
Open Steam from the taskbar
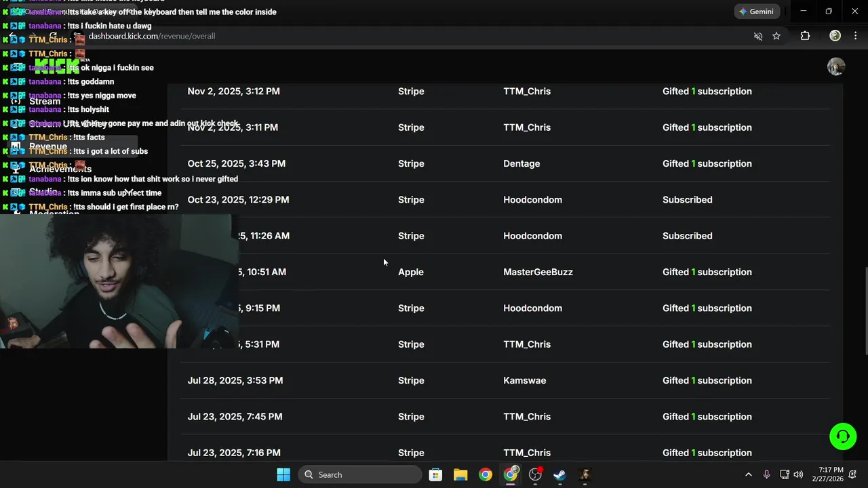560,474
